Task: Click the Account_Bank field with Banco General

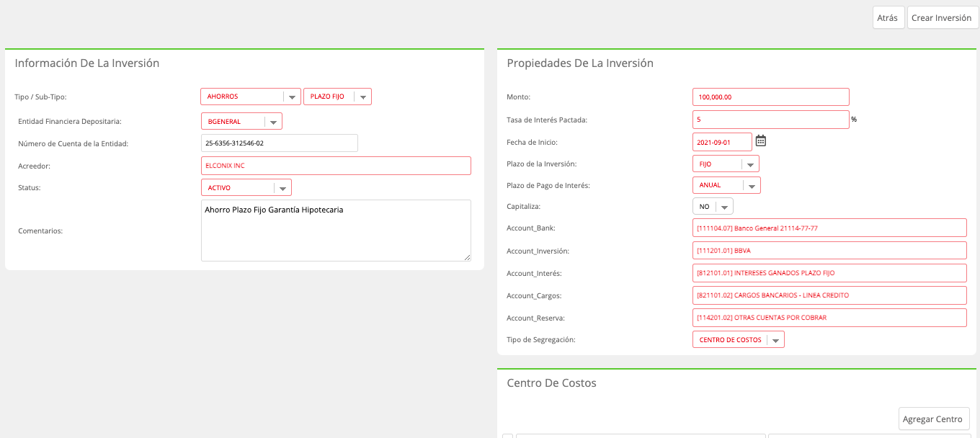Action: 829,228
